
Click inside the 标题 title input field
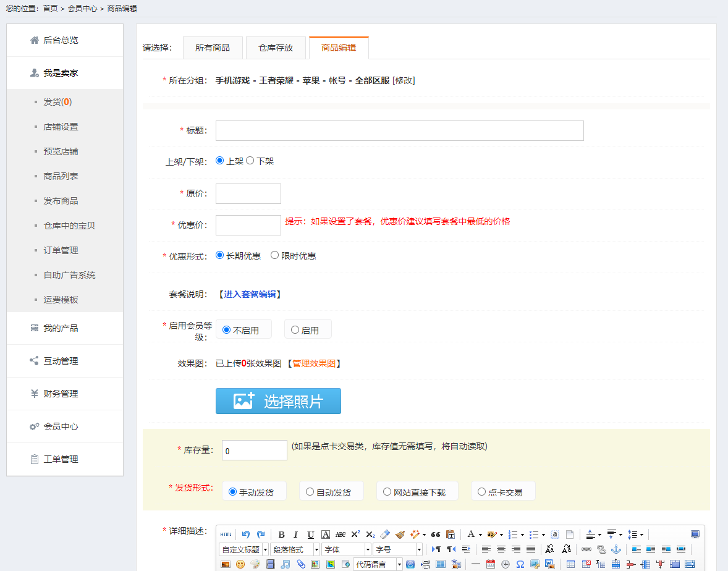(399, 130)
